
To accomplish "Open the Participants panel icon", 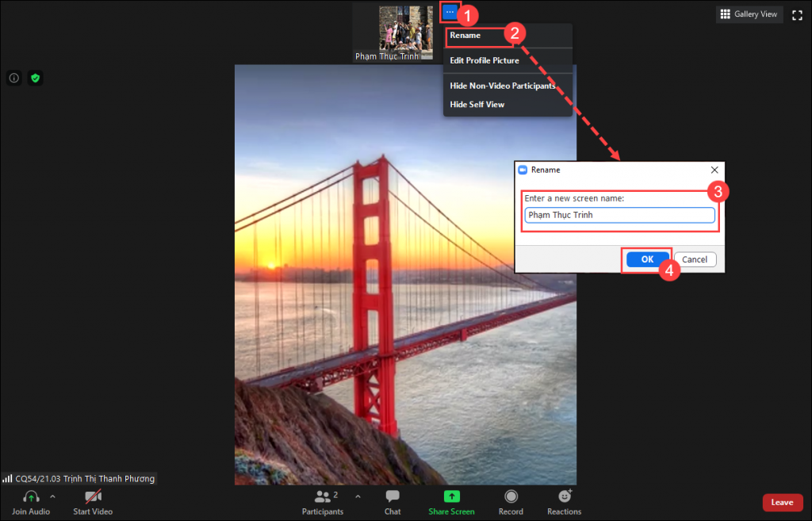I will click(322, 496).
